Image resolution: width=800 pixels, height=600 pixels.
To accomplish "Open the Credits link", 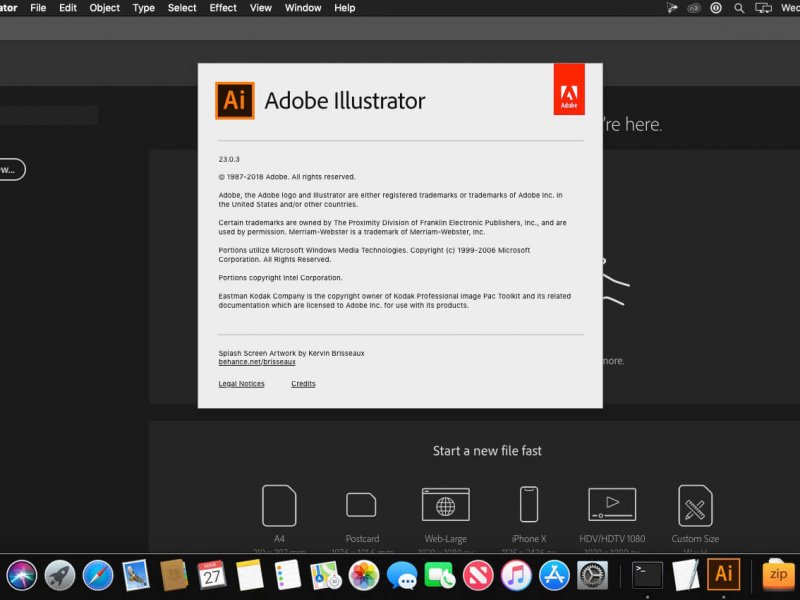I will pos(303,384).
